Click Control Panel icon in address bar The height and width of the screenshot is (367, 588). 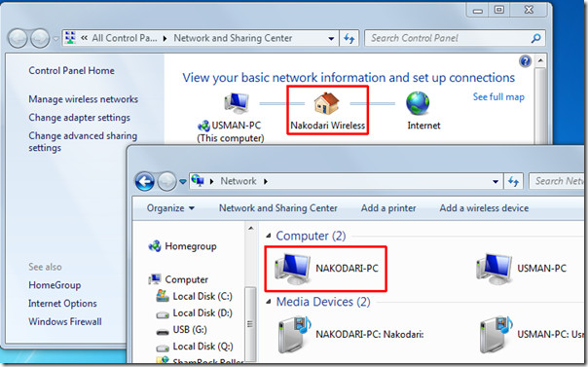tap(70, 38)
